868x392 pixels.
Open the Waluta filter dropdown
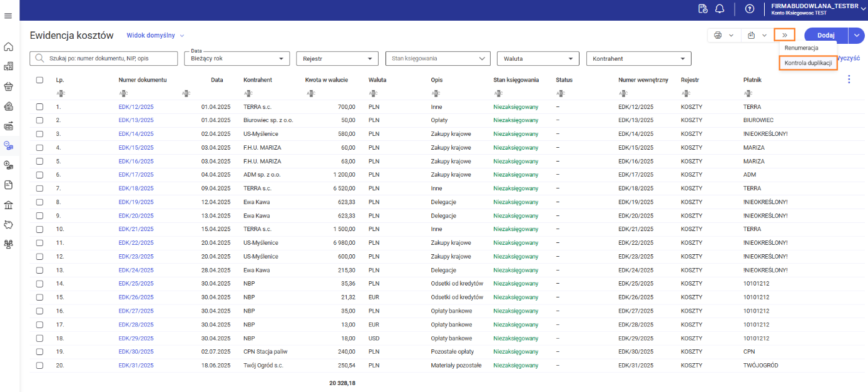point(538,58)
